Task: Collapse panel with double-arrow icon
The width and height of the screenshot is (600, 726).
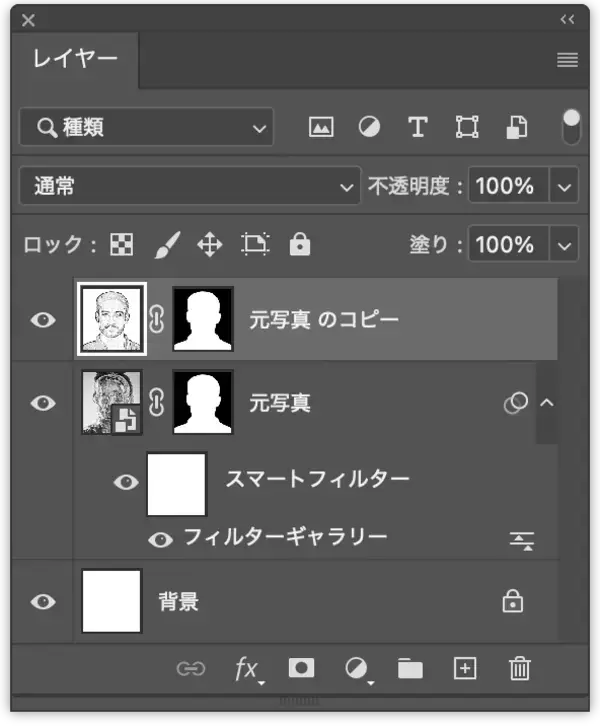Action: pos(567,19)
